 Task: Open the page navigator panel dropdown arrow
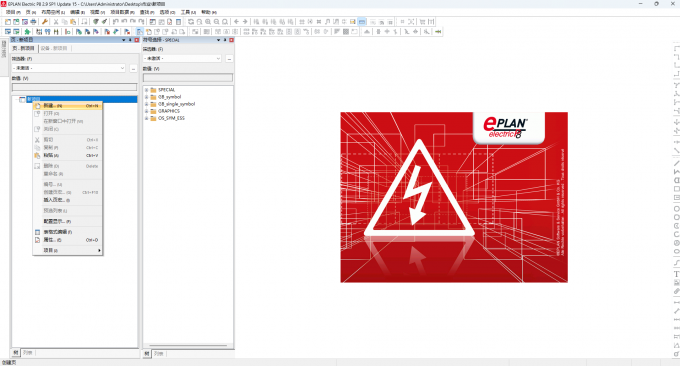(124, 40)
